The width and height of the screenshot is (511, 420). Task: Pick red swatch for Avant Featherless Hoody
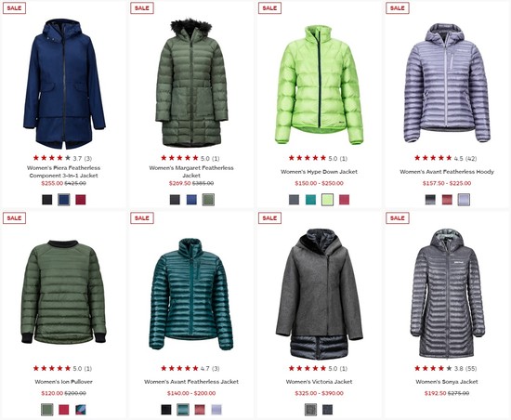point(447,200)
